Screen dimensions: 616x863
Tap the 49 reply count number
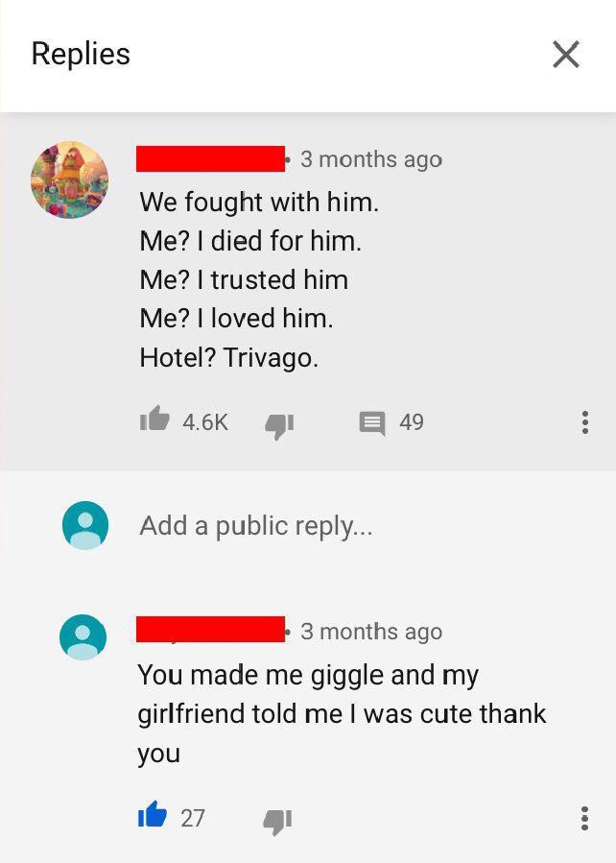412,422
